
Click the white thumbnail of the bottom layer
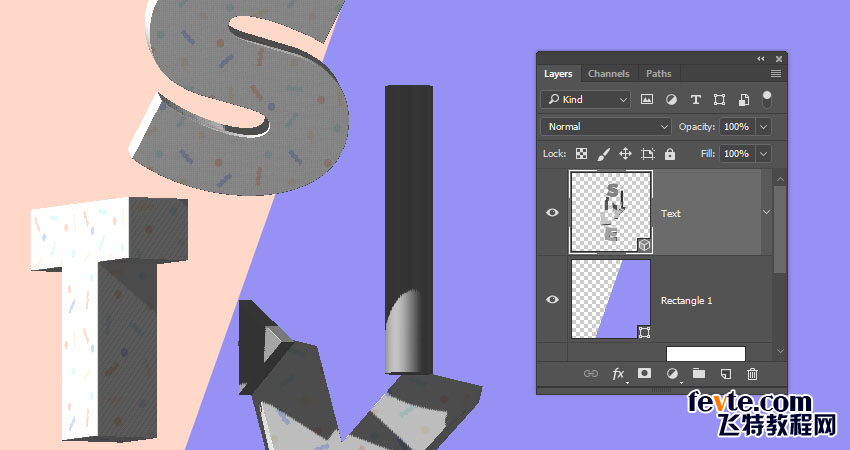(x=706, y=353)
